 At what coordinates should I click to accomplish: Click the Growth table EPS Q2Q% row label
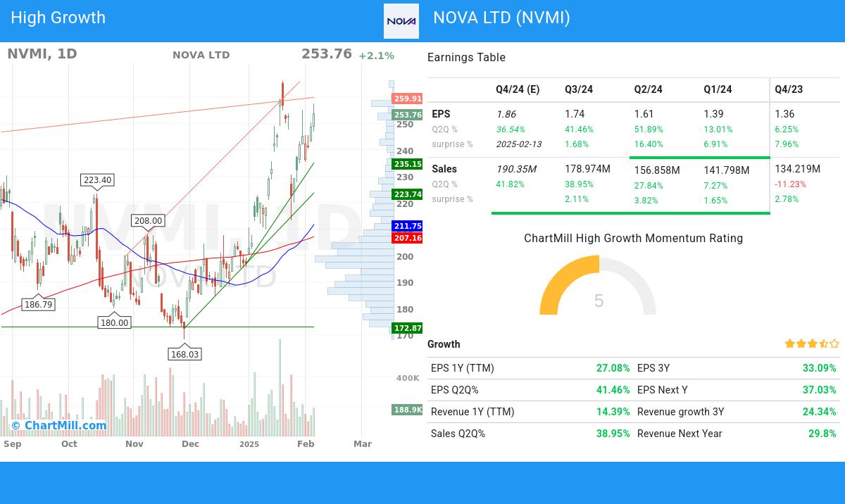[454, 390]
